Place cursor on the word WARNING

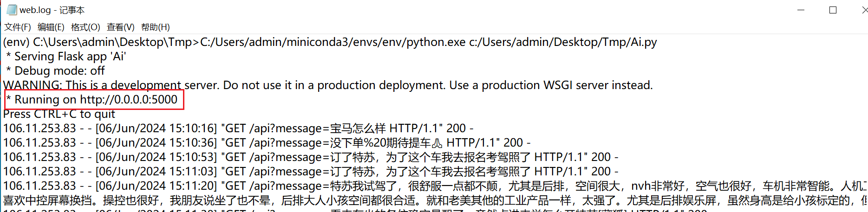tap(32, 85)
